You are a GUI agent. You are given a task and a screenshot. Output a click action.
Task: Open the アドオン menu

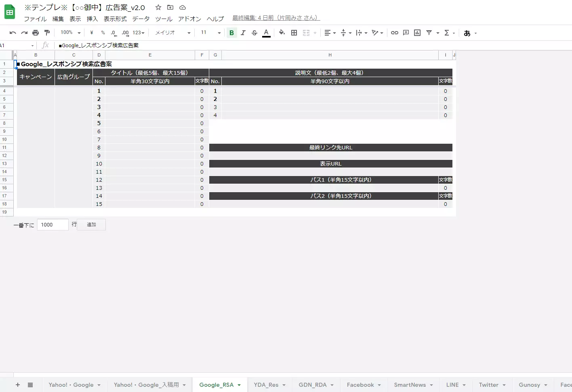[x=189, y=19]
